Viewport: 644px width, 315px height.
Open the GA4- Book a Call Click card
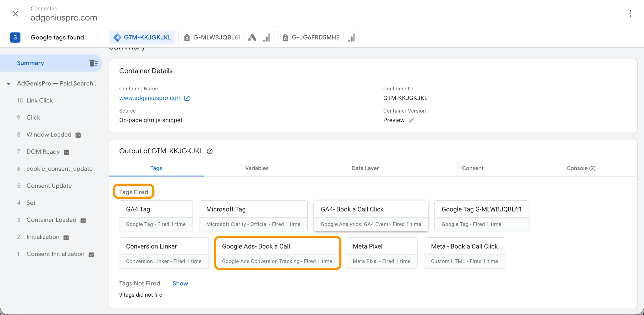pyautogui.click(x=371, y=216)
